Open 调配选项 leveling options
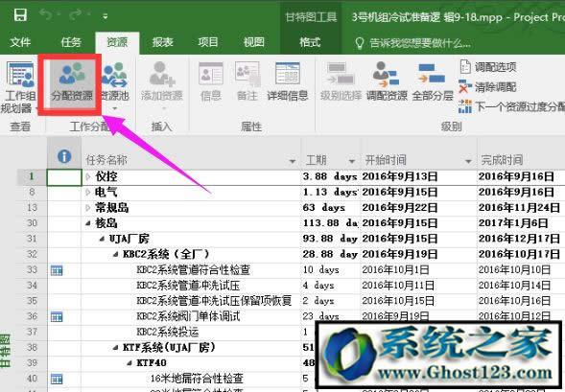Image resolution: width=565 pixels, height=392 pixels. 488,67
